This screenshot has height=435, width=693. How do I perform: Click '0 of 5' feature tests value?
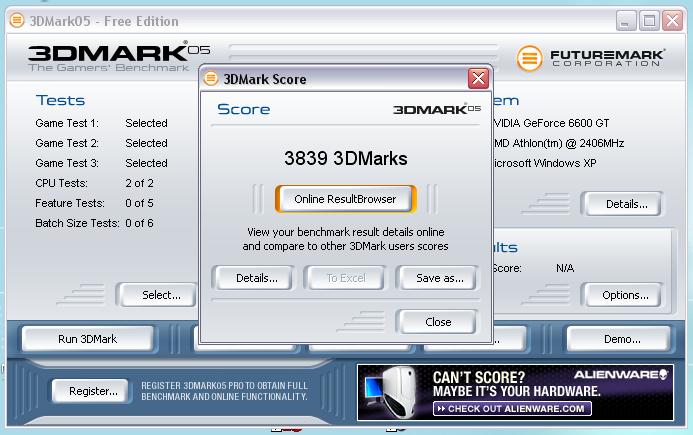point(139,203)
